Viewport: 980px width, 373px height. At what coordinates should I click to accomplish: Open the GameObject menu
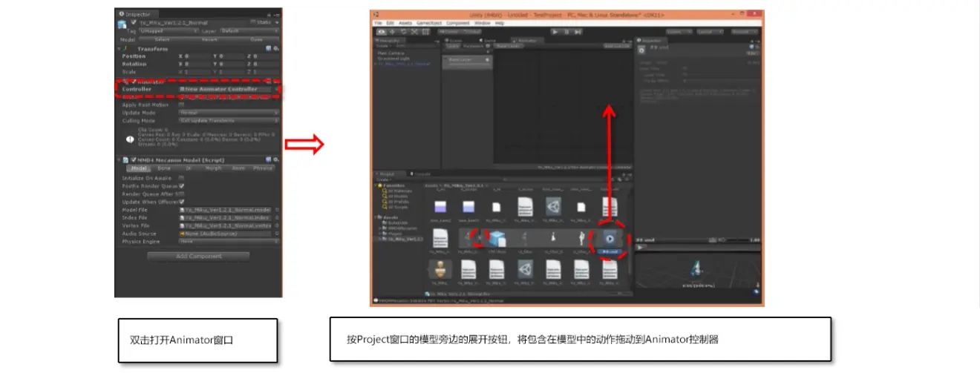[x=429, y=23]
